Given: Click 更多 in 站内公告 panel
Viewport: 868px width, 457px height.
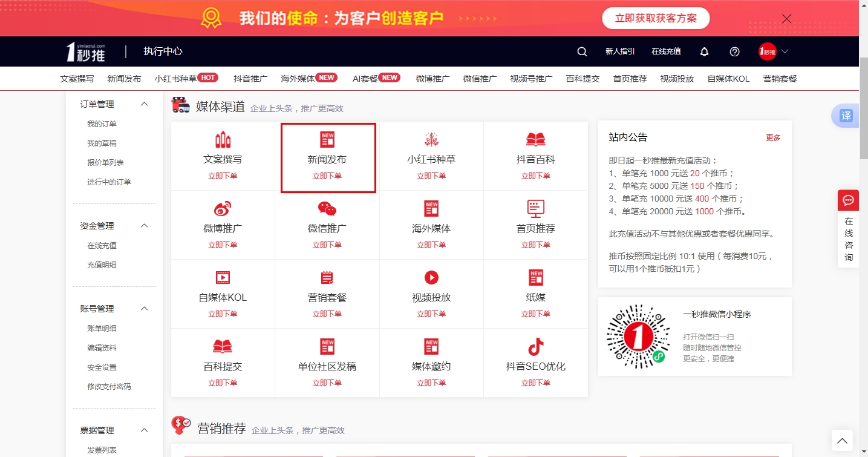Looking at the screenshot, I should click(x=773, y=138).
